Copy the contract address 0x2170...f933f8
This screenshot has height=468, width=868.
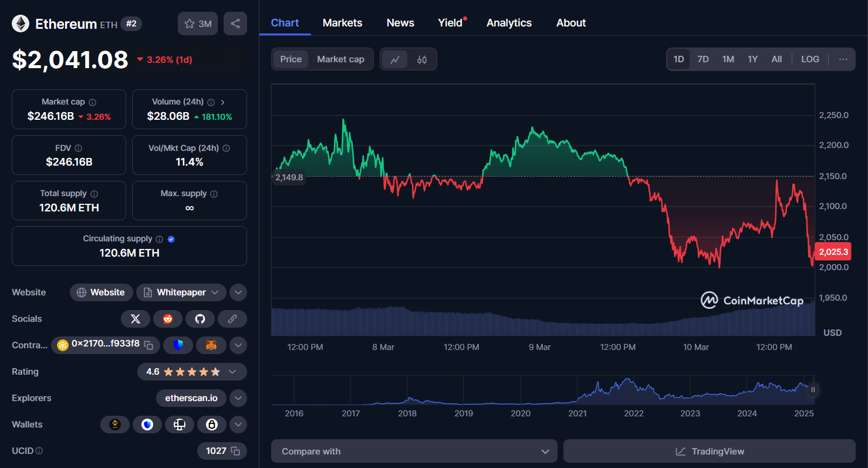[x=149, y=345]
